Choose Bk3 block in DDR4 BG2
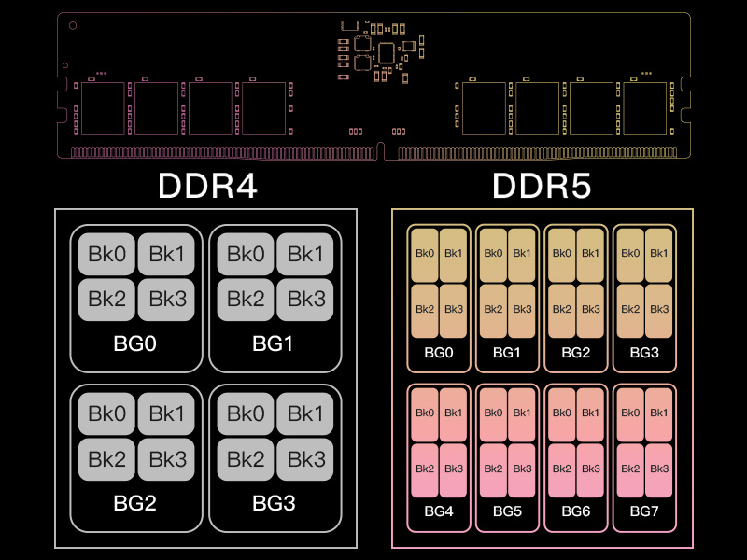This screenshot has width=747, height=560. tap(166, 459)
